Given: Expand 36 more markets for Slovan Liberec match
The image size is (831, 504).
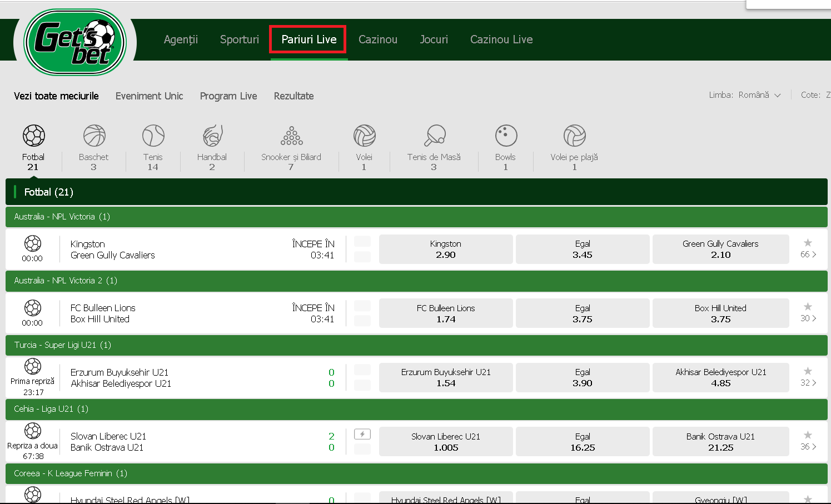Looking at the screenshot, I should pos(808,447).
